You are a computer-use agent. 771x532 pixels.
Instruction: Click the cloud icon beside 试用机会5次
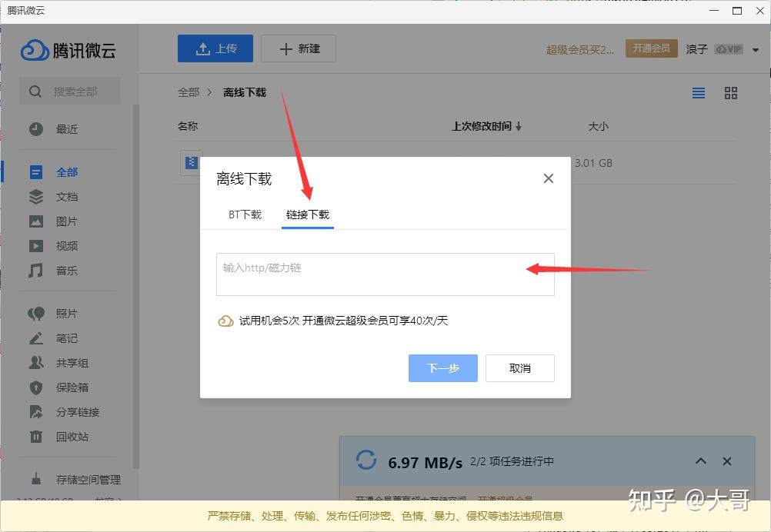tap(225, 321)
